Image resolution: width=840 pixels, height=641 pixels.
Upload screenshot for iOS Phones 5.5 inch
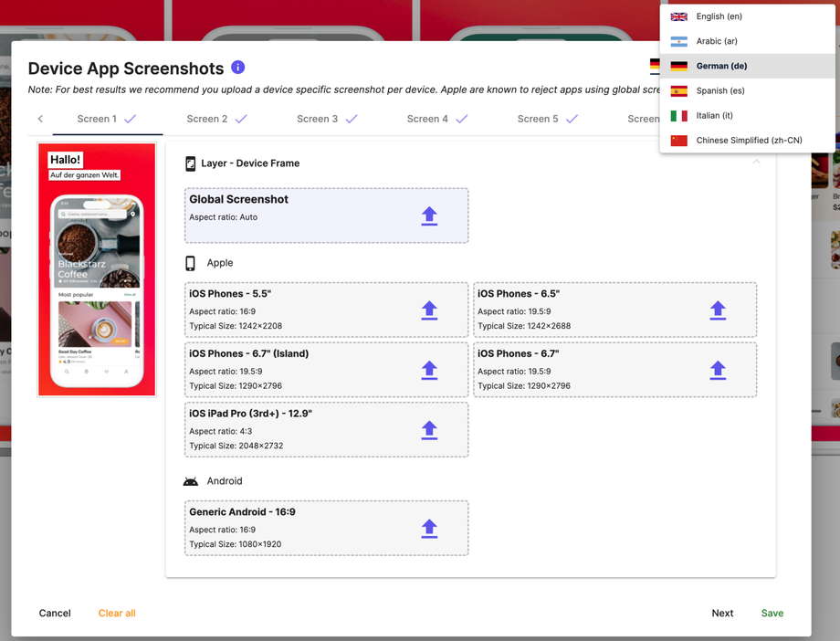pos(429,310)
